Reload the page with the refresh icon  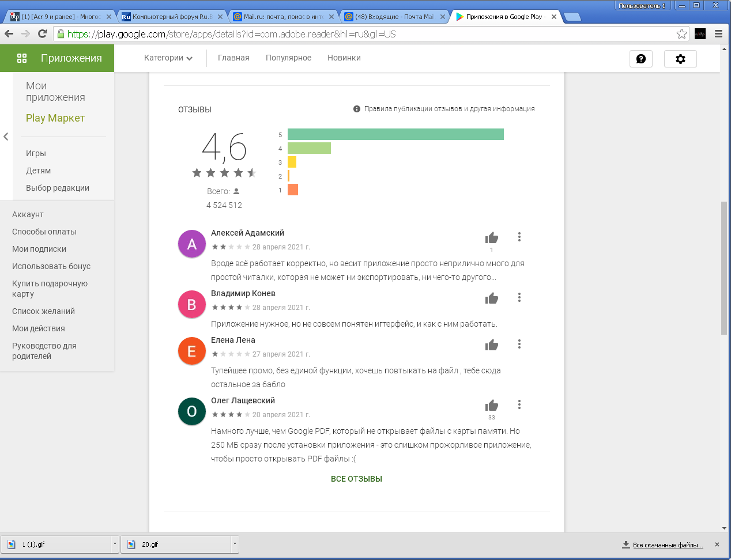pos(42,34)
